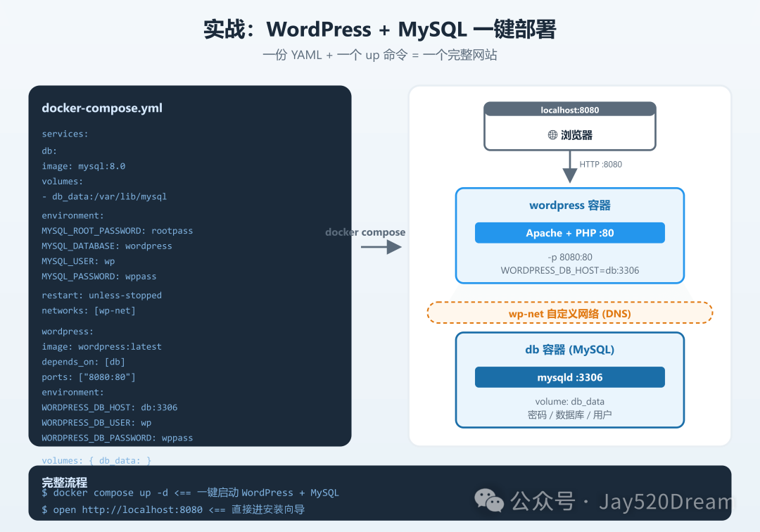Click 'WORDPRESS_DB_PASSWORD: wppass' line
Image resolution: width=760 pixels, height=532 pixels.
(x=118, y=438)
